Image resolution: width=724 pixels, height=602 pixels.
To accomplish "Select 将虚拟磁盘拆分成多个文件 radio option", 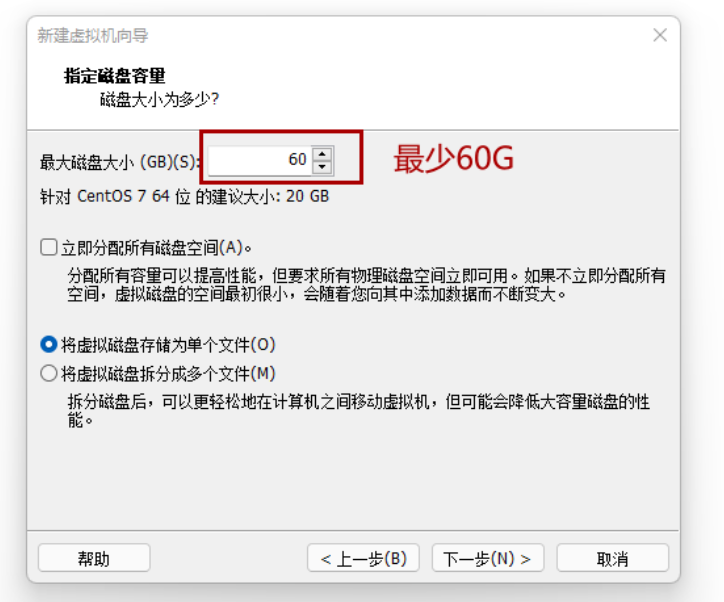I will click(x=48, y=373).
